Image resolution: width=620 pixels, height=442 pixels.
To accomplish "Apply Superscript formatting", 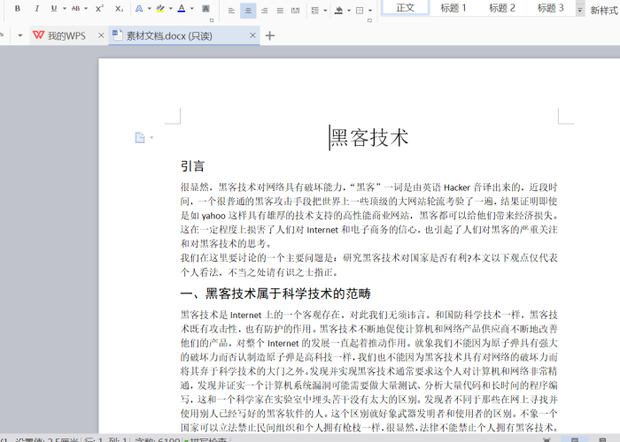I will (99, 8).
